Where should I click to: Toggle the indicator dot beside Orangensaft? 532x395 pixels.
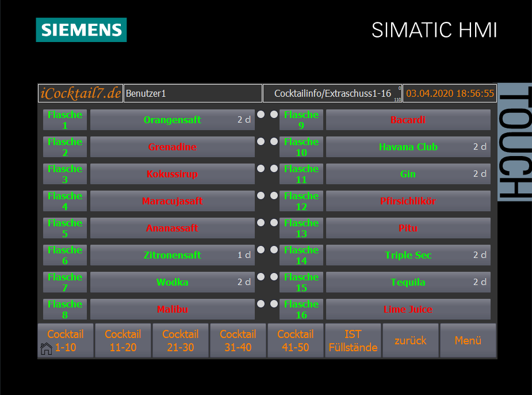point(261,115)
